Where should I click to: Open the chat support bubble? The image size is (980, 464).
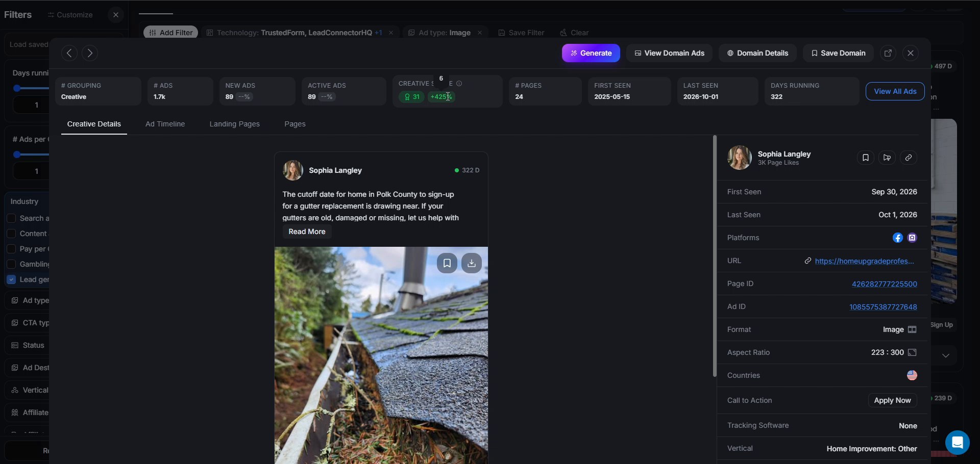pos(957,442)
